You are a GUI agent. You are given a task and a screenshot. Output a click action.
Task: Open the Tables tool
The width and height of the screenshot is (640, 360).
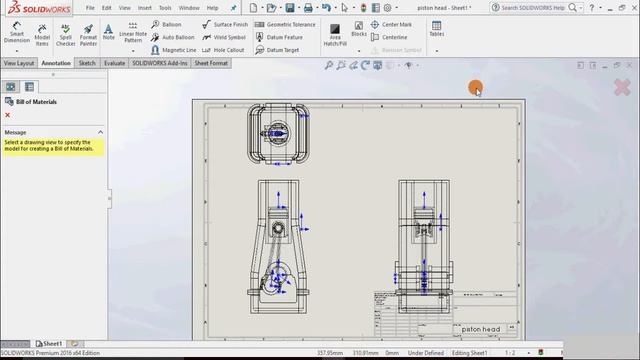click(x=436, y=29)
